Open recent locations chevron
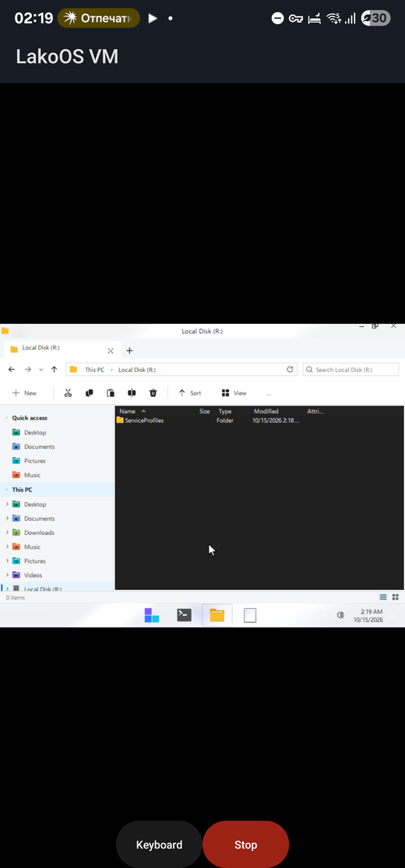 pyautogui.click(x=41, y=369)
